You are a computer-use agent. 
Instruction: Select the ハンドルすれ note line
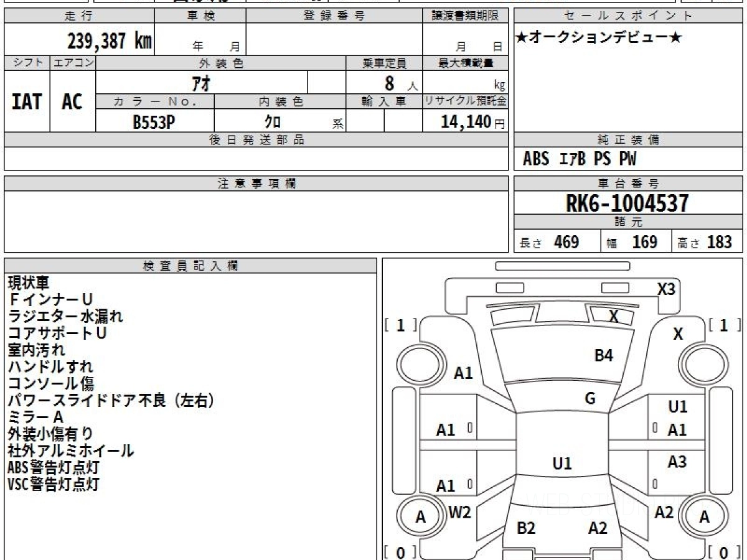[x=50, y=366]
